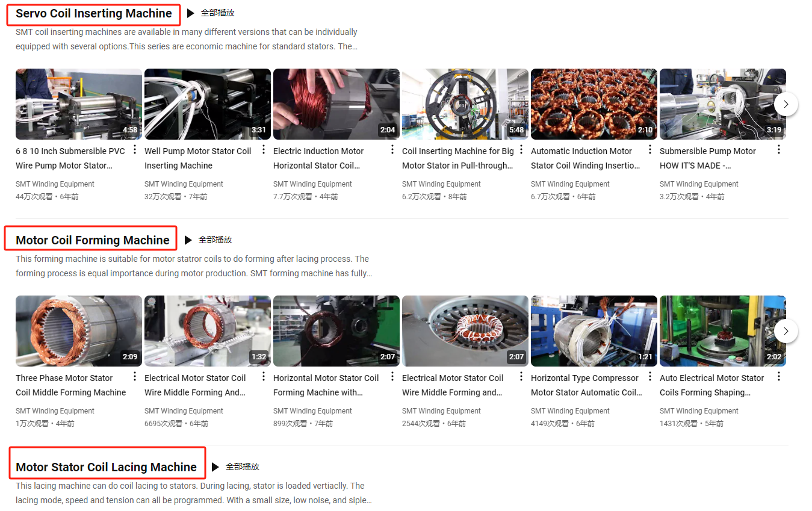Open options menu for Well Pump Motor Stator video
This screenshot has width=812, height=511.
tap(264, 150)
